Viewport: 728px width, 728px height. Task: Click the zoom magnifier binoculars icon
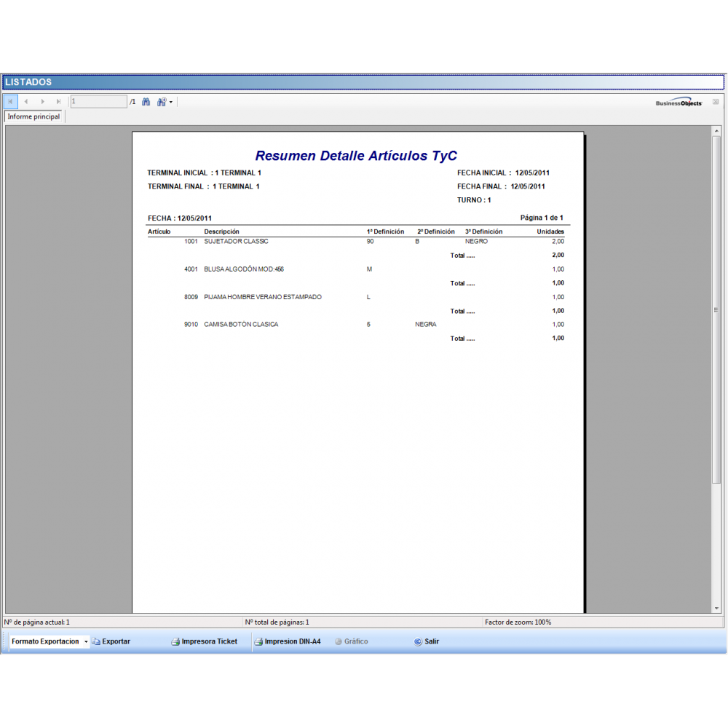coord(161,102)
